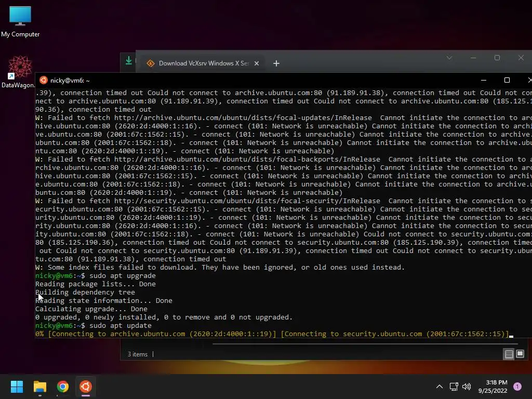Close the Download VcXsrv tab

pyautogui.click(x=257, y=63)
